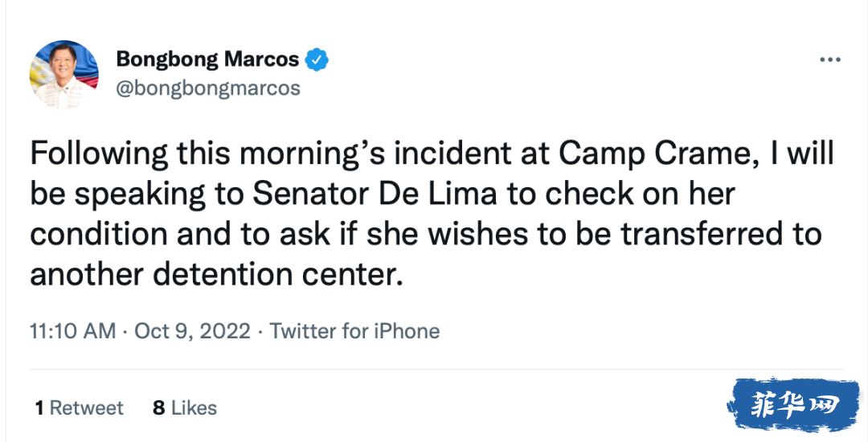Open the Bongbong Marcos display name link
Viewport: 868px width, 442px height.
pos(207,59)
